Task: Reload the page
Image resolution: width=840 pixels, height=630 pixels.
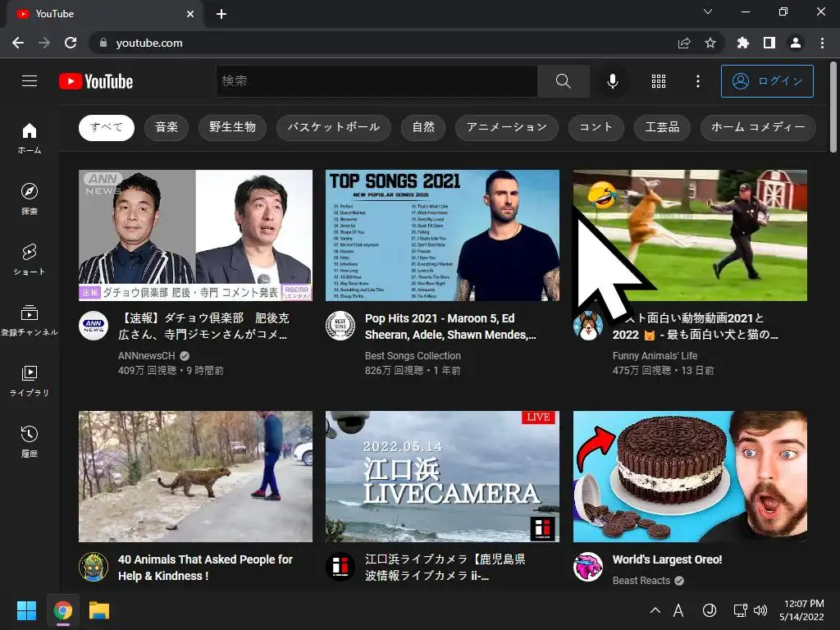Action: (x=71, y=43)
